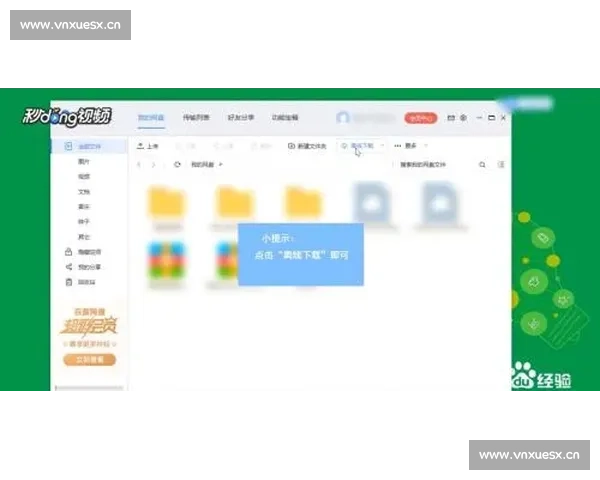Click the user avatar in title bar
Viewport: 600px width, 480px height.
click(343, 118)
